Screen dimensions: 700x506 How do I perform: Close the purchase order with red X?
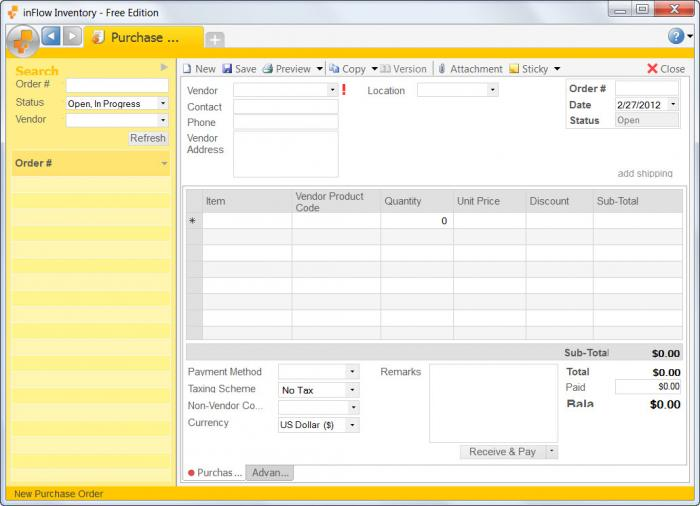point(666,69)
